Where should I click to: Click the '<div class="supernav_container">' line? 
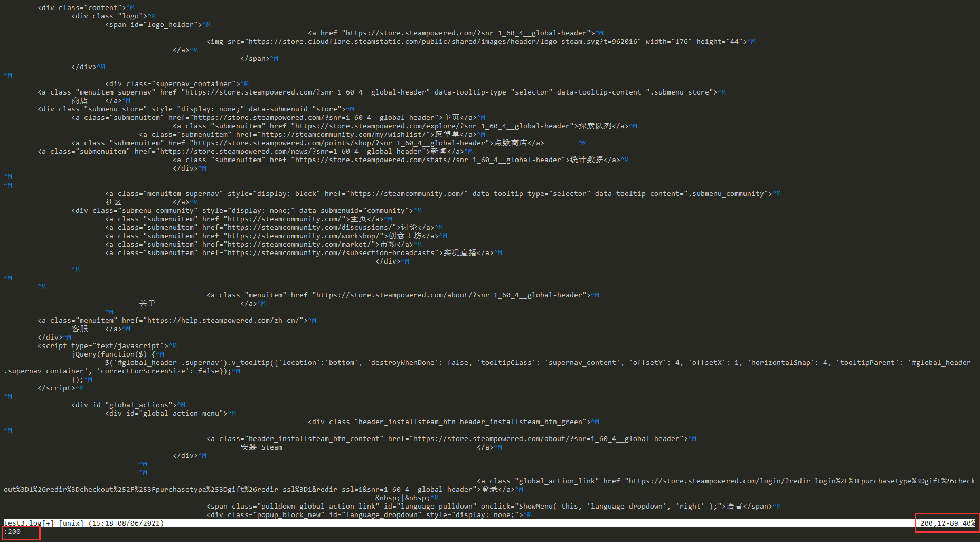pos(177,83)
